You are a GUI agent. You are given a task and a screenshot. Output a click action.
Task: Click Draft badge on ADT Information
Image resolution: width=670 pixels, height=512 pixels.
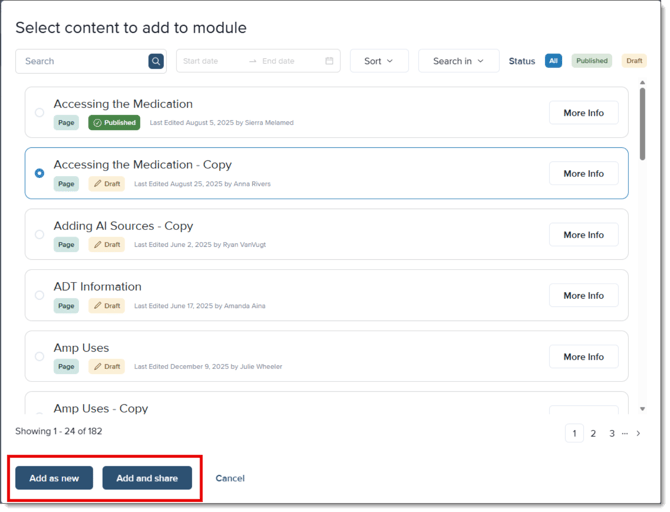107,306
